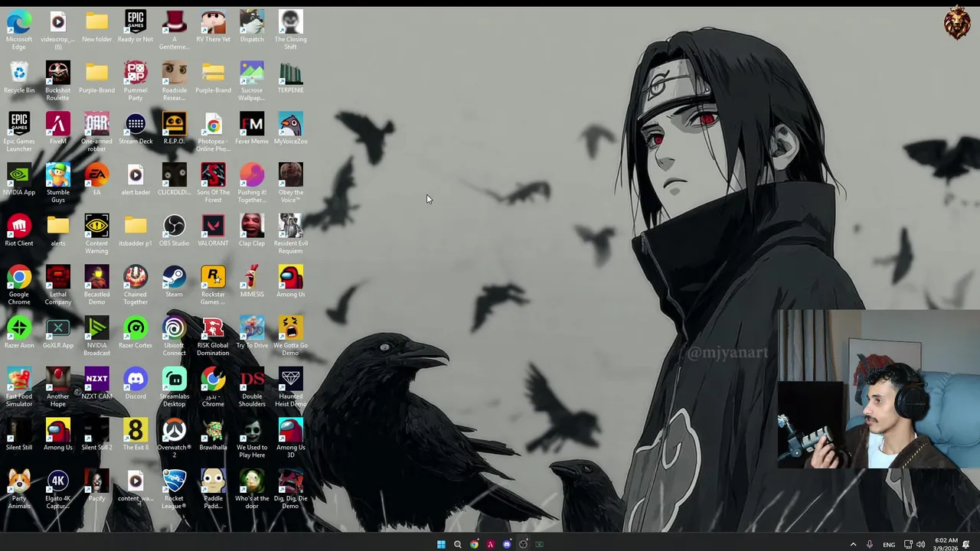980x551 pixels.
Task: Open Ready or Not shortcut
Action: coord(136,26)
